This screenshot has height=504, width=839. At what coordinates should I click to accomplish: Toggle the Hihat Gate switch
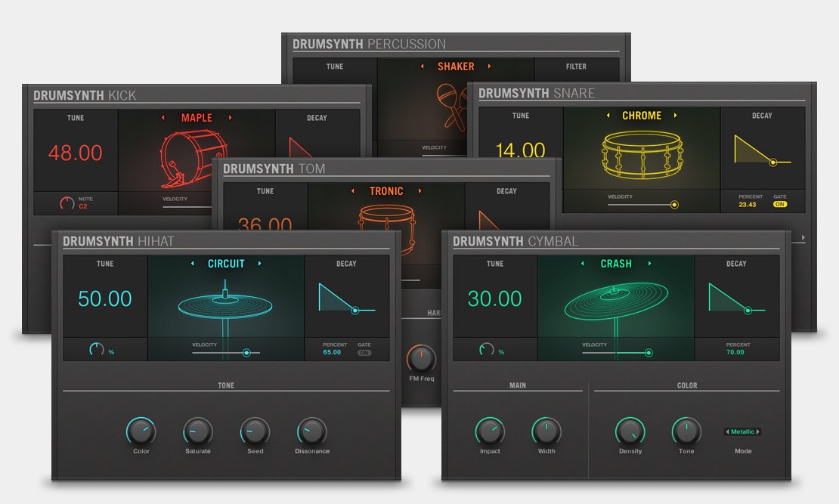click(364, 352)
